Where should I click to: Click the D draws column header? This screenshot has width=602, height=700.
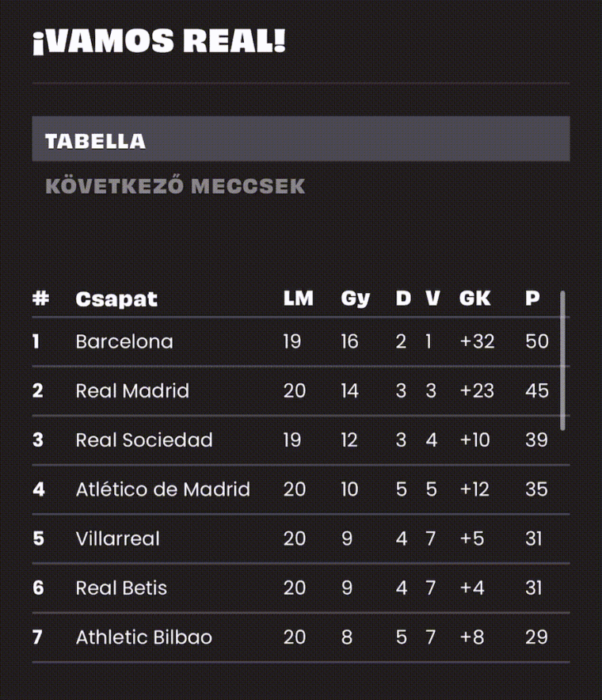coord(403,299)
